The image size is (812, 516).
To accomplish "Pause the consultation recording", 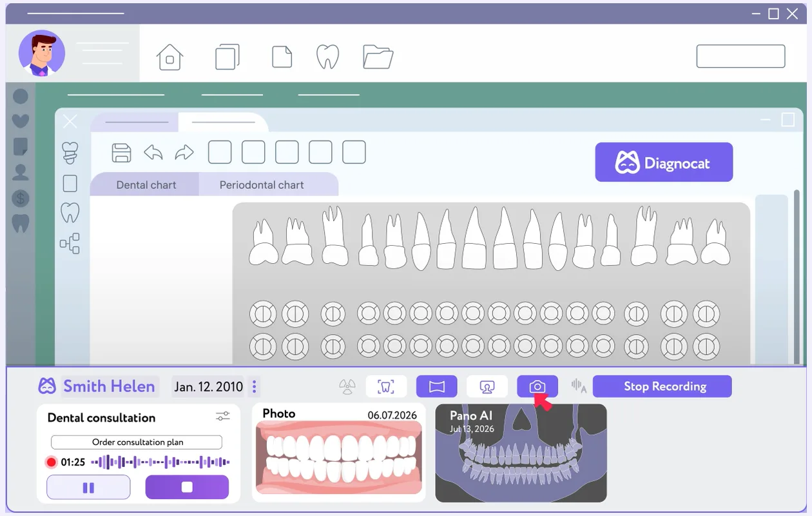I will pyautogui.click(x=88, y=487).
